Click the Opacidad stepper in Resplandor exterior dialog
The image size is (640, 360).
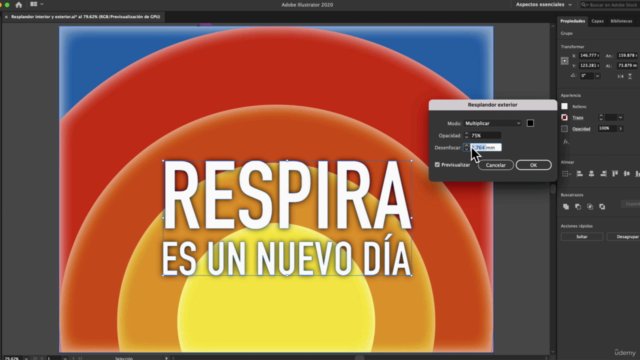(x=466, y=136)
